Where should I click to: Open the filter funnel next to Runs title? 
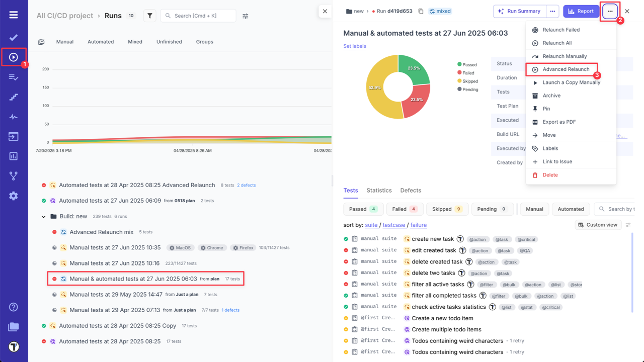pos(149,15)
